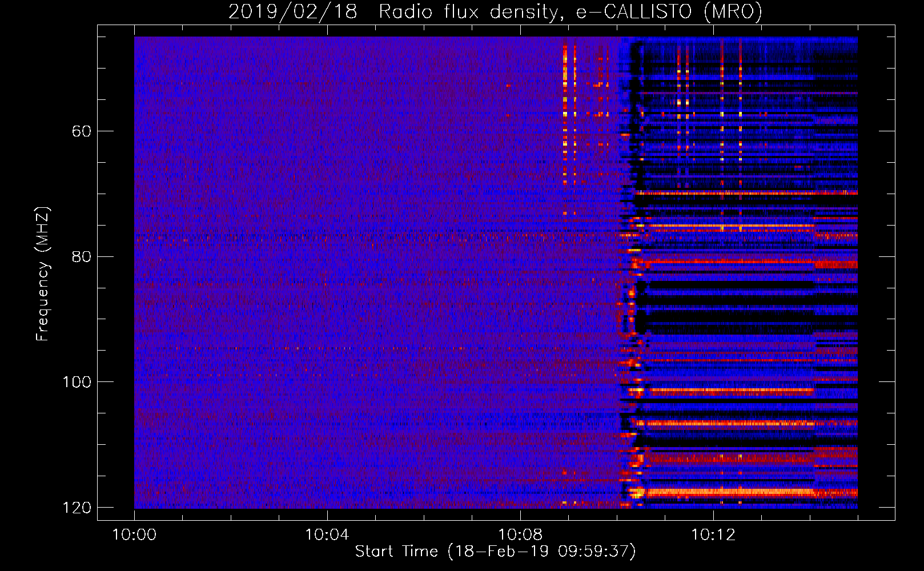Click the 60 frequency tick label
The image size is (924, 571).
pyautogui.click(x=82, y=131)
